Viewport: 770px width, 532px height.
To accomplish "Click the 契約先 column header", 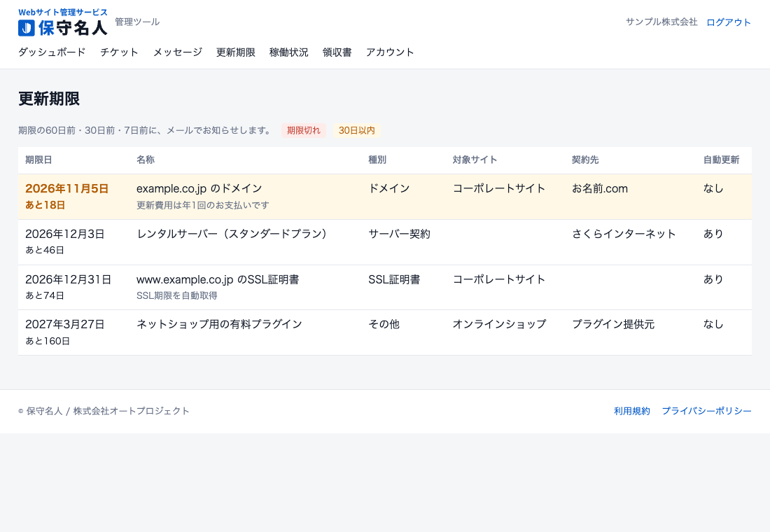I will tap(585, 160).
